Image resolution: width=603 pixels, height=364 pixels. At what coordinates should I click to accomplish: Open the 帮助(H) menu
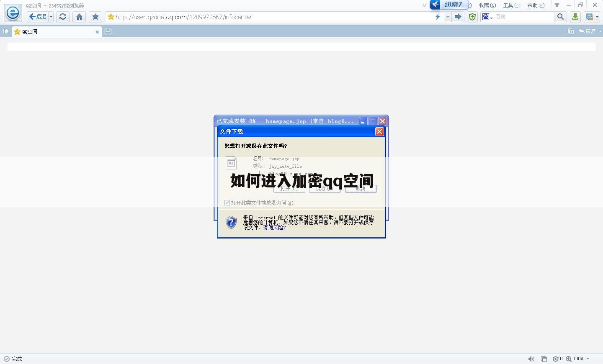pos(536,5)
